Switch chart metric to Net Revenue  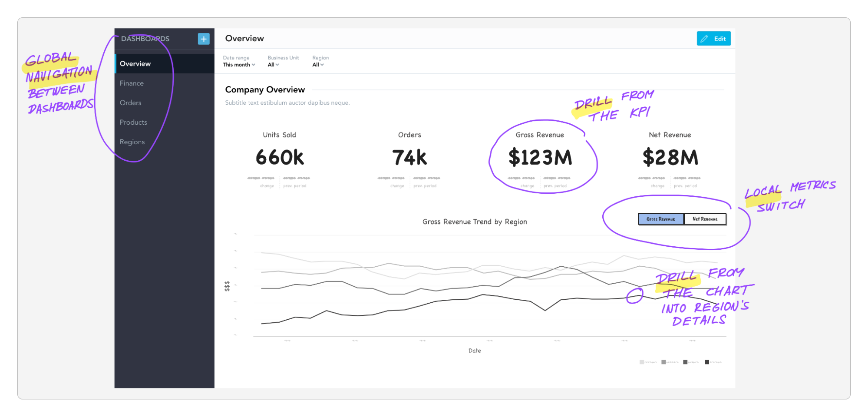[705, 219]
